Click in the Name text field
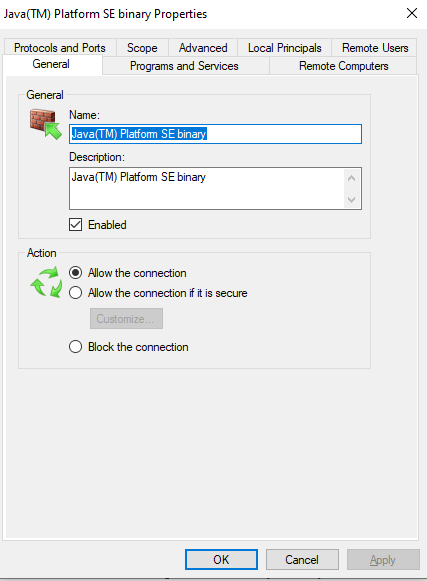The image size is (427, 581). (215, 134)
